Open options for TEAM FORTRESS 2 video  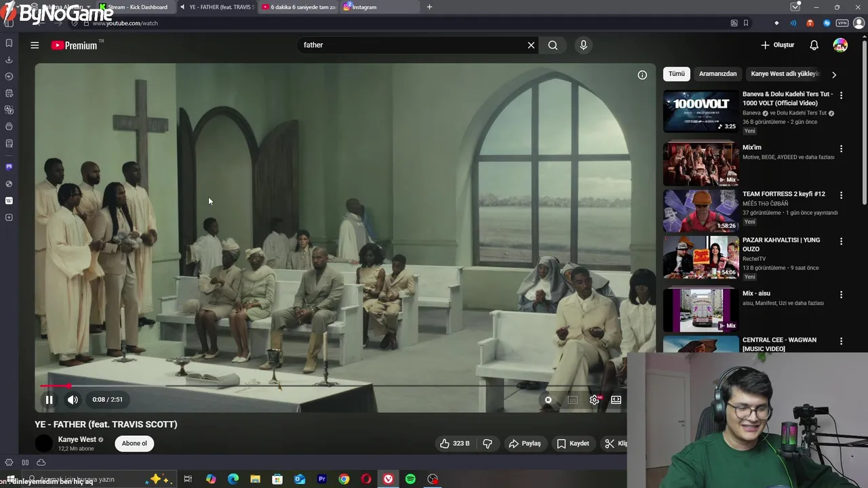(841, 195)
